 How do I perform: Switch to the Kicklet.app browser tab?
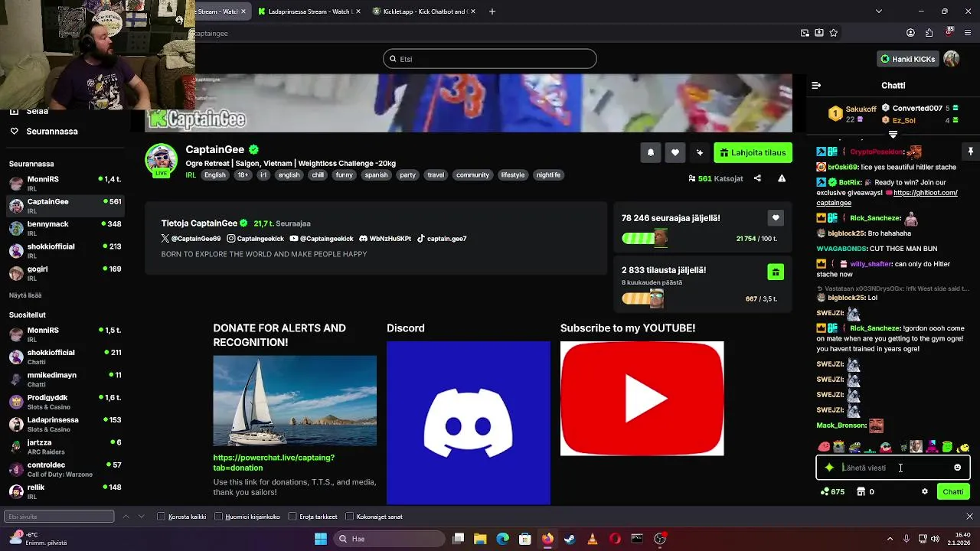click(423, 11)
